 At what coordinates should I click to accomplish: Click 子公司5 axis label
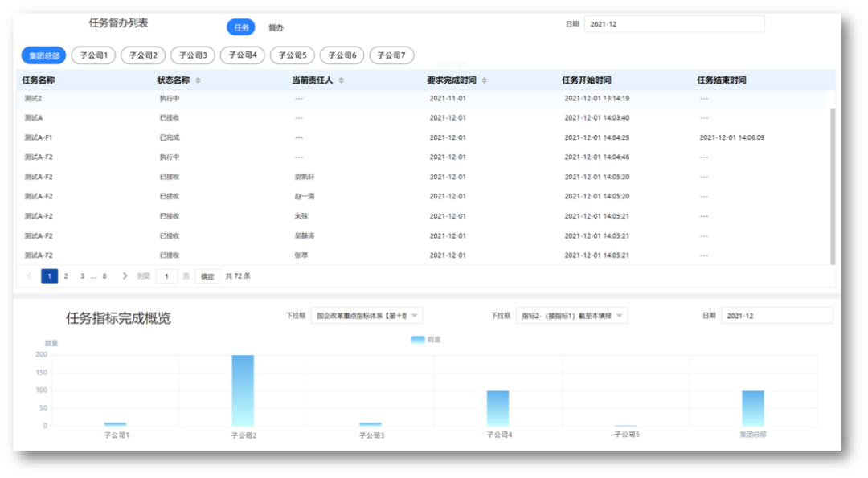coord(627,435)
